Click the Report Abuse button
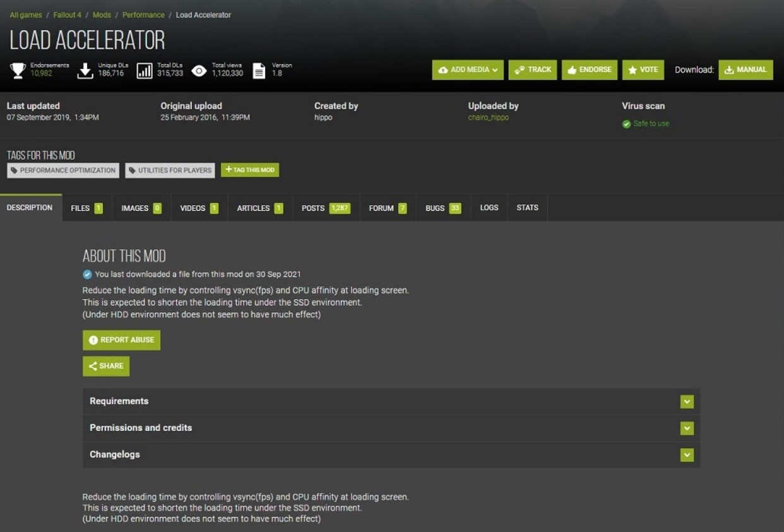The width and height of the screenshot is (784, 532). pos(121,340)
